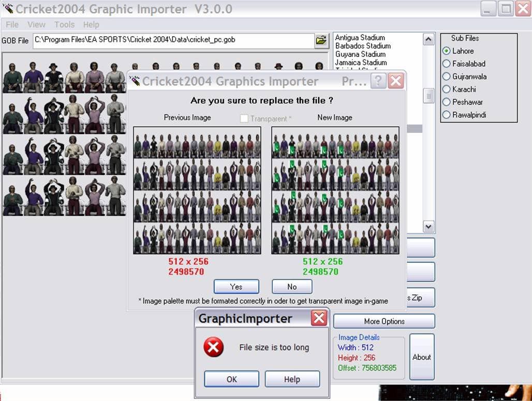Screen dimensions: 532x401
Task: Select Jamaica Stadium in the list
Action: click(361, 63)
